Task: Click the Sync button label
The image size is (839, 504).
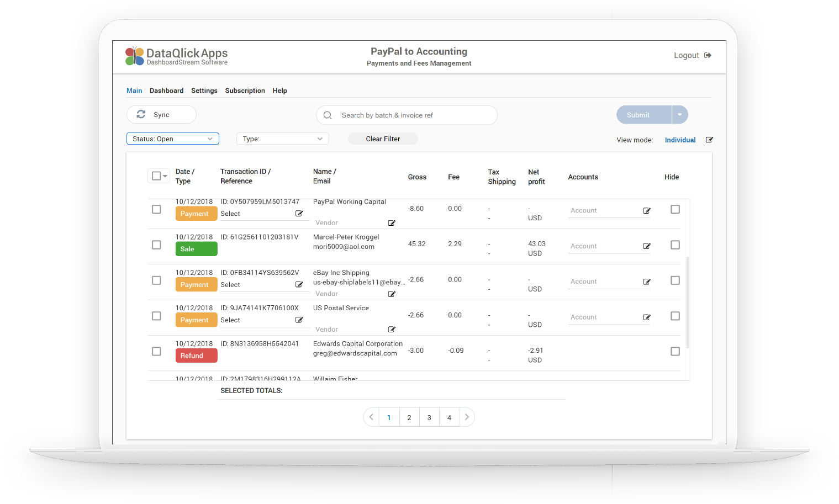Action: (x=161, y=115)
